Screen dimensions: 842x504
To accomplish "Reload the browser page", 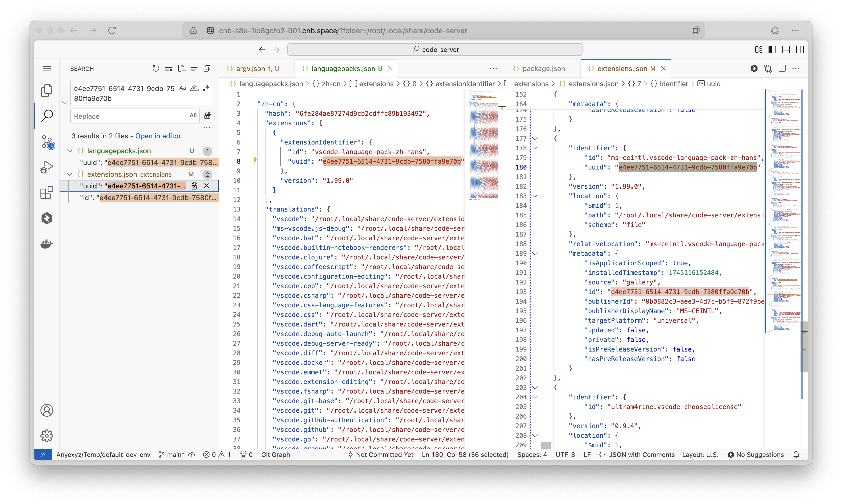I will (x=112, y=30).
